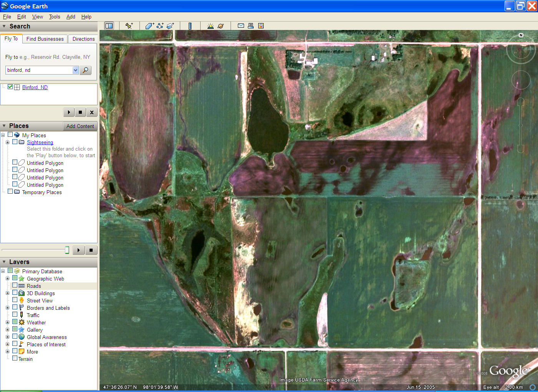Enable the Roads layer checkbox

point(15,285)
